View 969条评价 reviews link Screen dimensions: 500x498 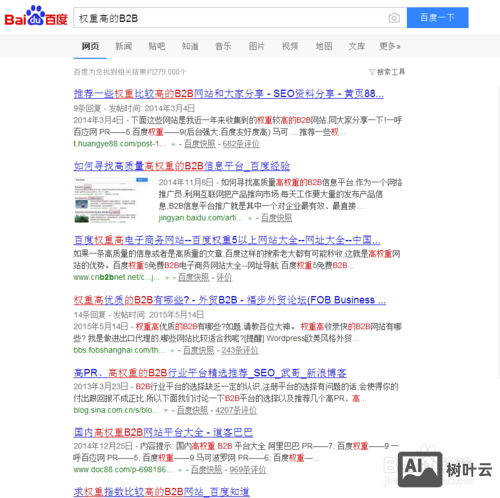(x=248, y=470)
